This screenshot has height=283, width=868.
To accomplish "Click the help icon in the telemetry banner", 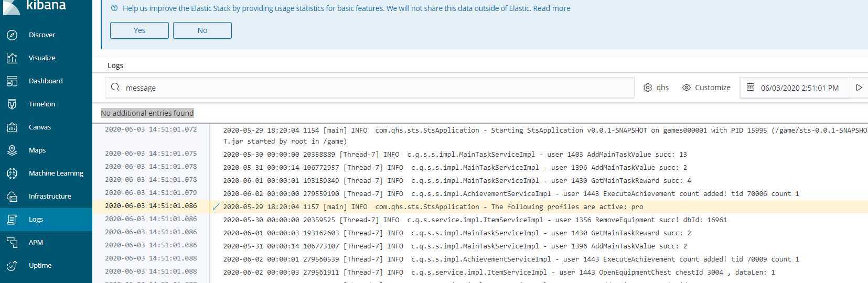I will pos(114,8).
